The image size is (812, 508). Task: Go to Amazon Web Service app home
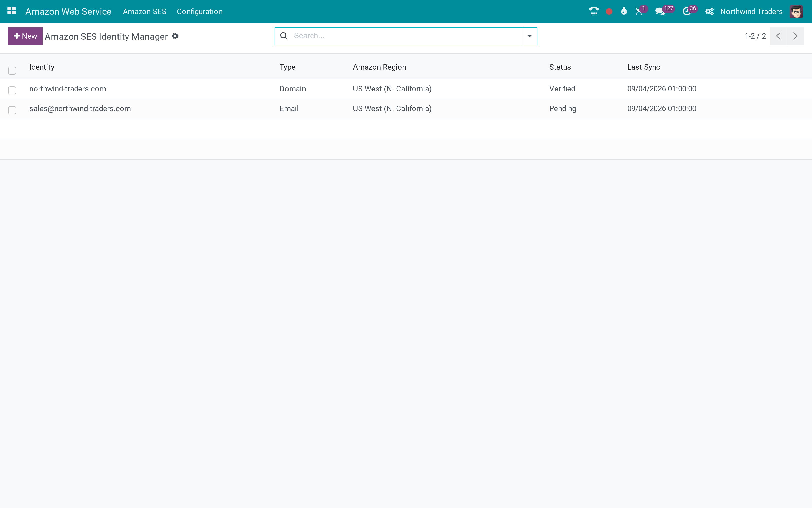click(x=69, y=12)
